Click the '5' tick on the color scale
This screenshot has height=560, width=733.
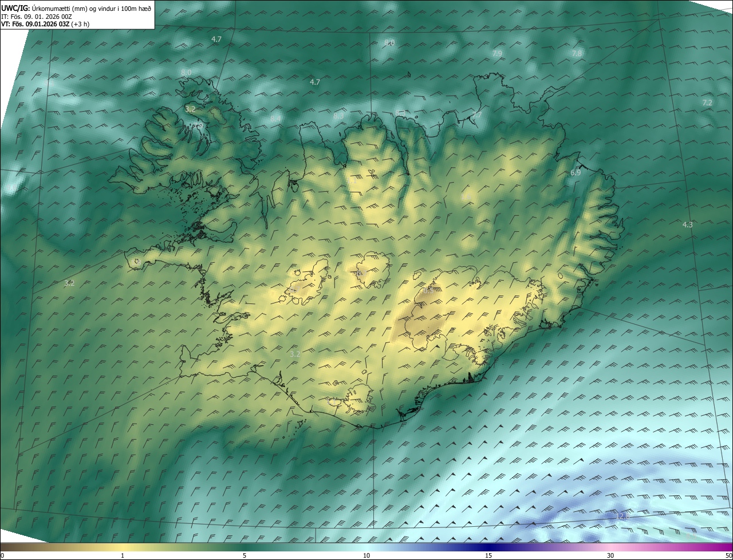pos(245,555)
